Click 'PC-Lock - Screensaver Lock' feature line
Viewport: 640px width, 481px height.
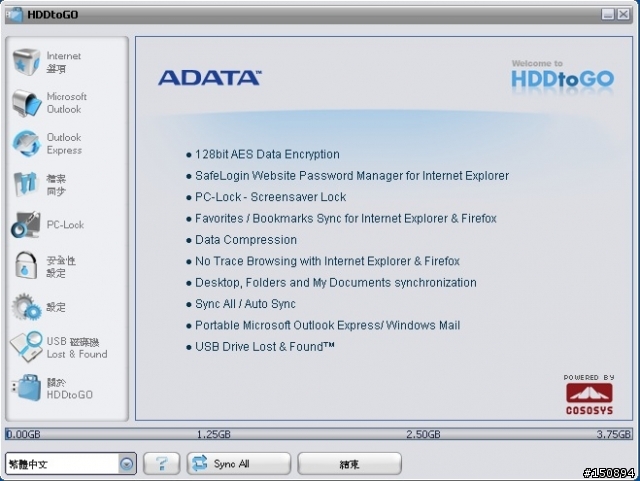coord(271,197)
